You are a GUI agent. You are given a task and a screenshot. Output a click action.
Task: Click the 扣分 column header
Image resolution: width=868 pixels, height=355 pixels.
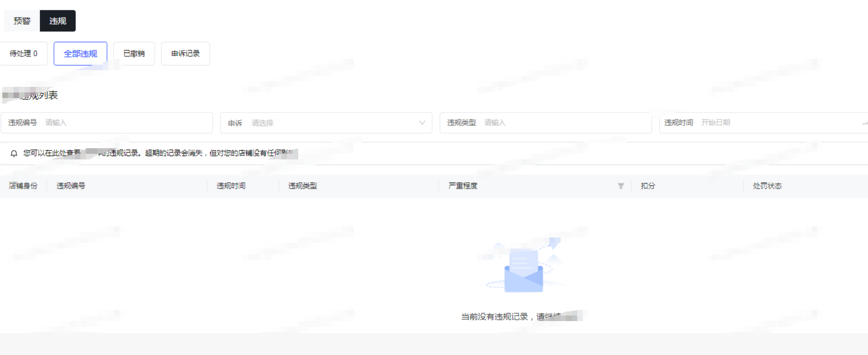click(648, 186)
